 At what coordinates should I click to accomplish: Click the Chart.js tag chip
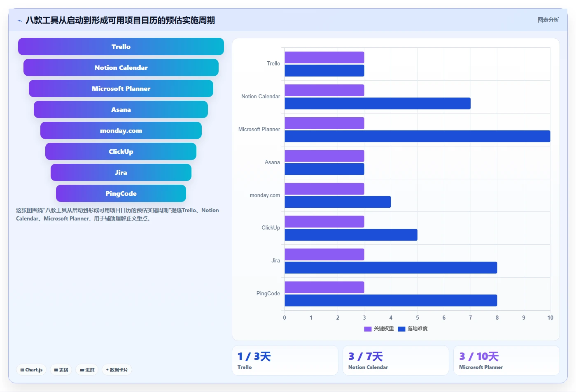(x=31, y=370)
